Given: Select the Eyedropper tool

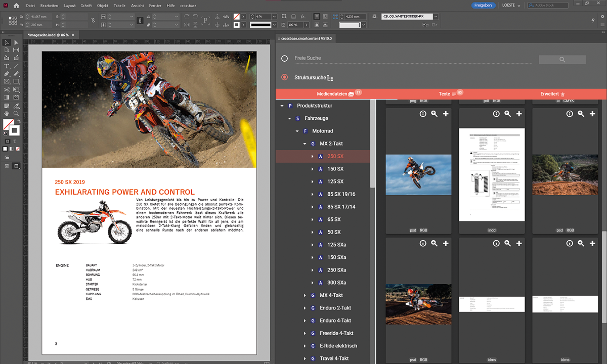Looking at the screenshot, I should point(16,106).
